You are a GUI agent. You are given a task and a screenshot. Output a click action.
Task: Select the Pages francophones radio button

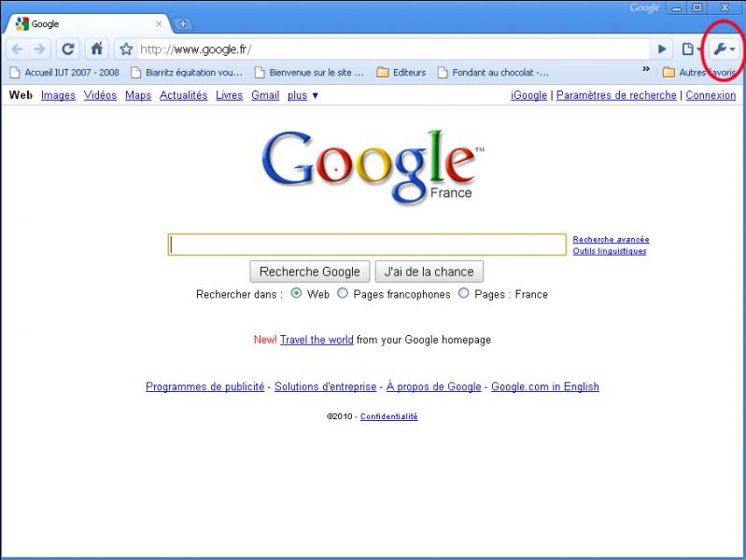click(343, 293)
